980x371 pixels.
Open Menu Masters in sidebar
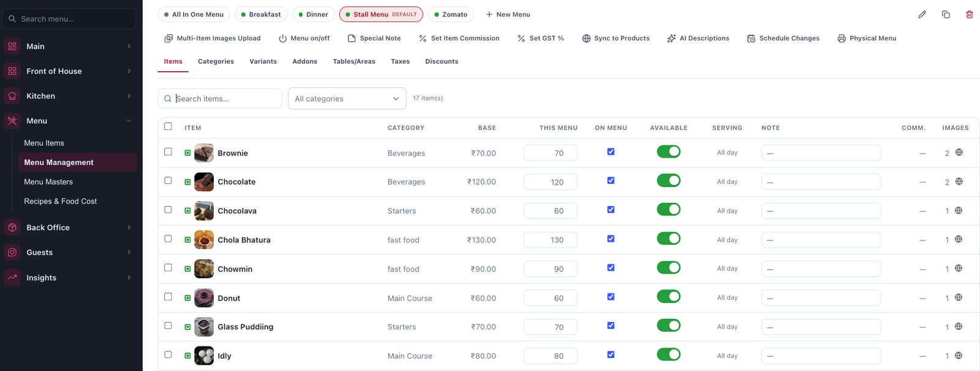click(x=48, y=182)
